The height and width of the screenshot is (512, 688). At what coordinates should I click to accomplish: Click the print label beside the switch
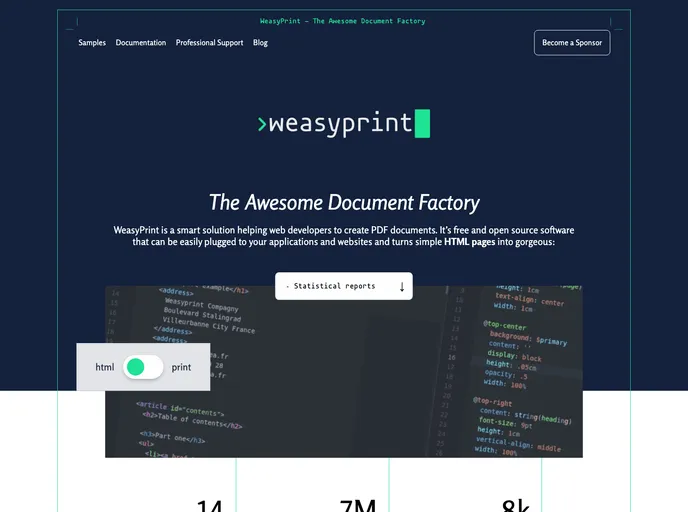(181, 367)
